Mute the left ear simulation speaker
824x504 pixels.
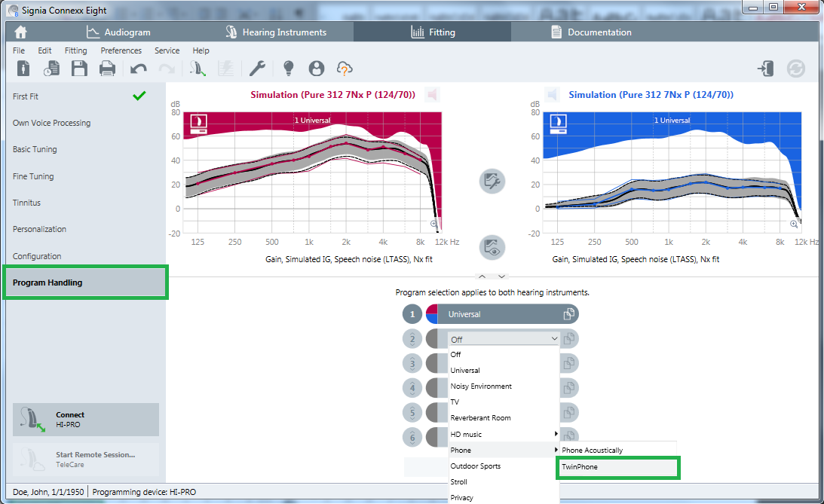point(552,94)
